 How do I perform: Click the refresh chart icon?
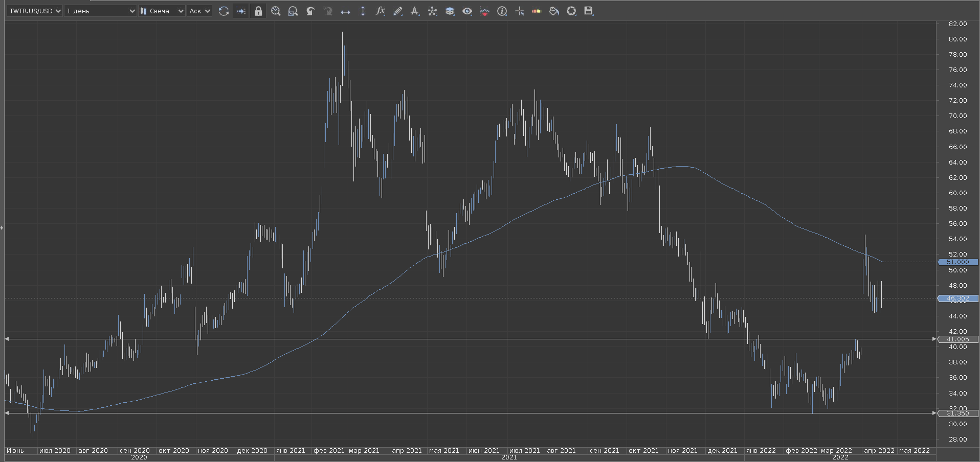(224, 11)
